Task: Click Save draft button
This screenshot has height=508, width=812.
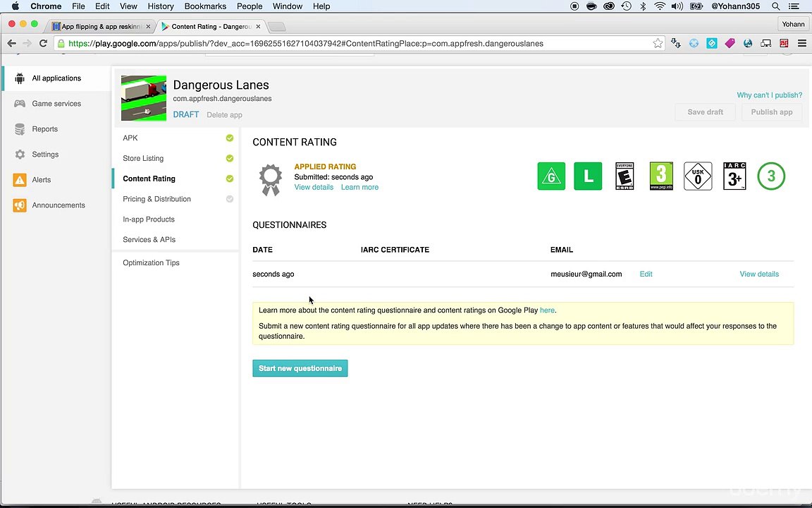Action: (705, 112)
